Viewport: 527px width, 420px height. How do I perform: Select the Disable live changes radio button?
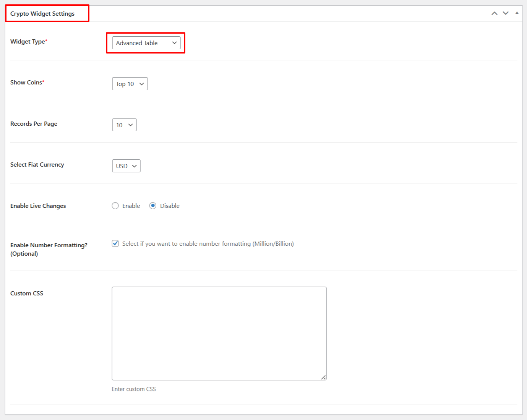[153, 206]
